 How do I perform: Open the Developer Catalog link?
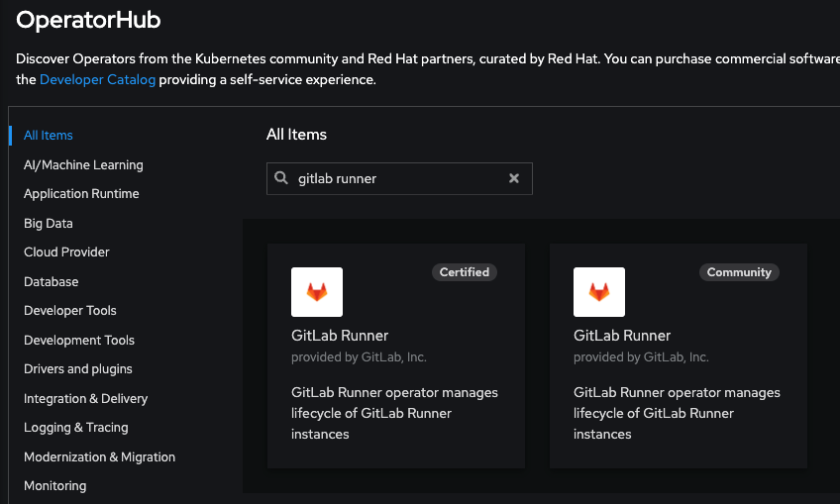97,79
